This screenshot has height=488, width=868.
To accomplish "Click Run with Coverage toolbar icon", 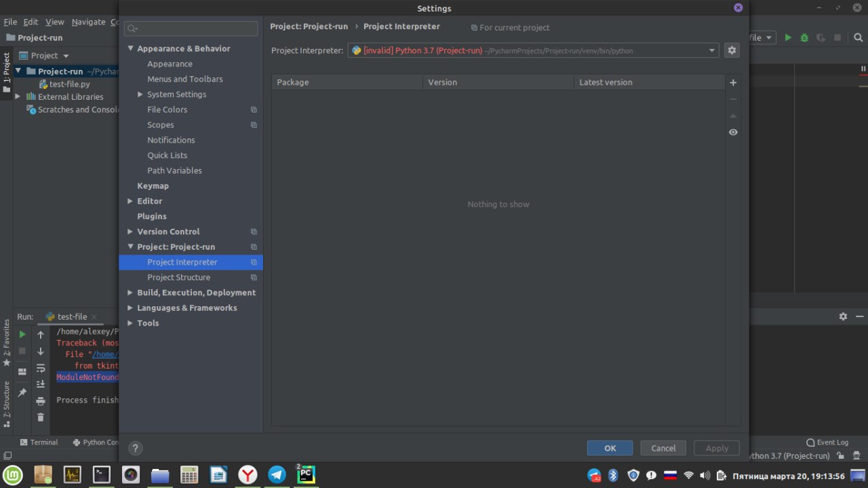I will click(821, 38).
